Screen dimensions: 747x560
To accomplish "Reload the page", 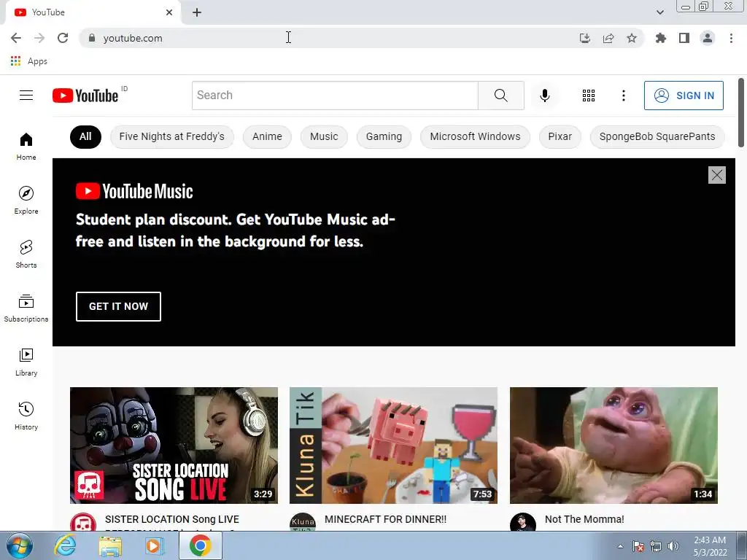I will [x=63, y=38].
